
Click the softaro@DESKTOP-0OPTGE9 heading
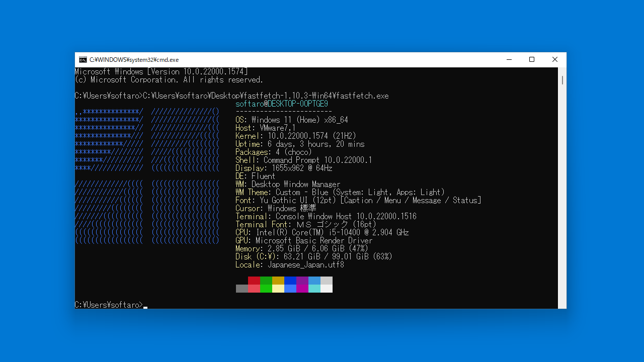(282, 104)
